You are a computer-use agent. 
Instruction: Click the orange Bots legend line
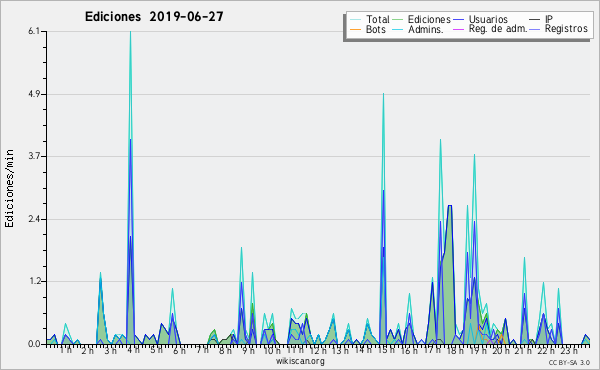click(x=355, y=29)
